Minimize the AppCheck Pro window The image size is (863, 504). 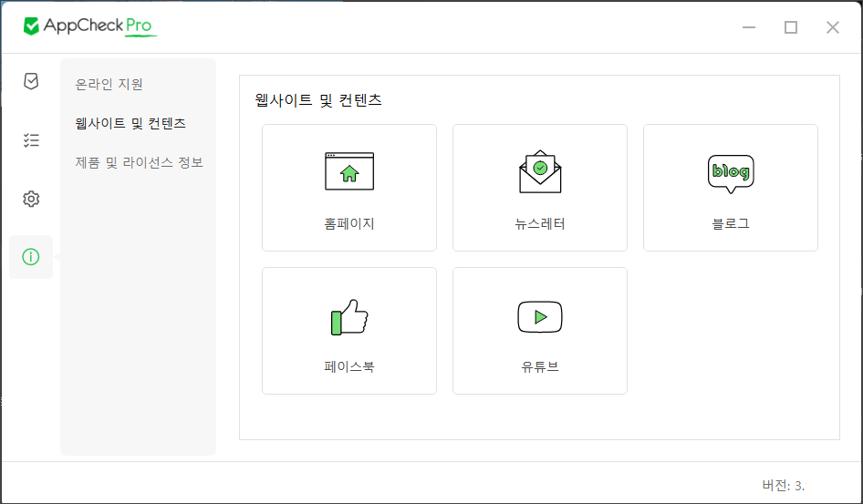[x=749, y=27]
